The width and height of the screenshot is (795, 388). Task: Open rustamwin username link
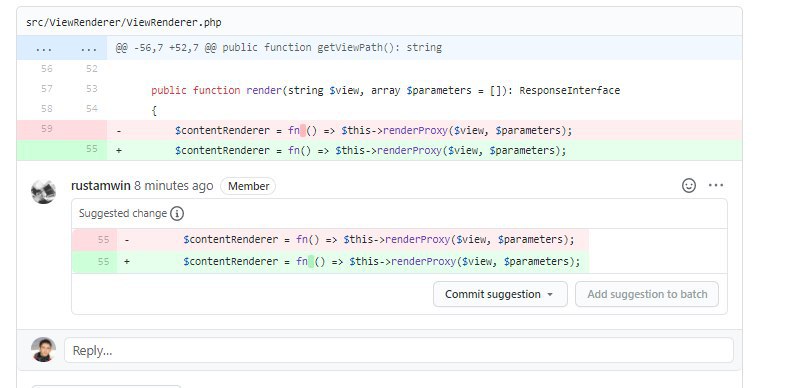click(x=101, y=186)
